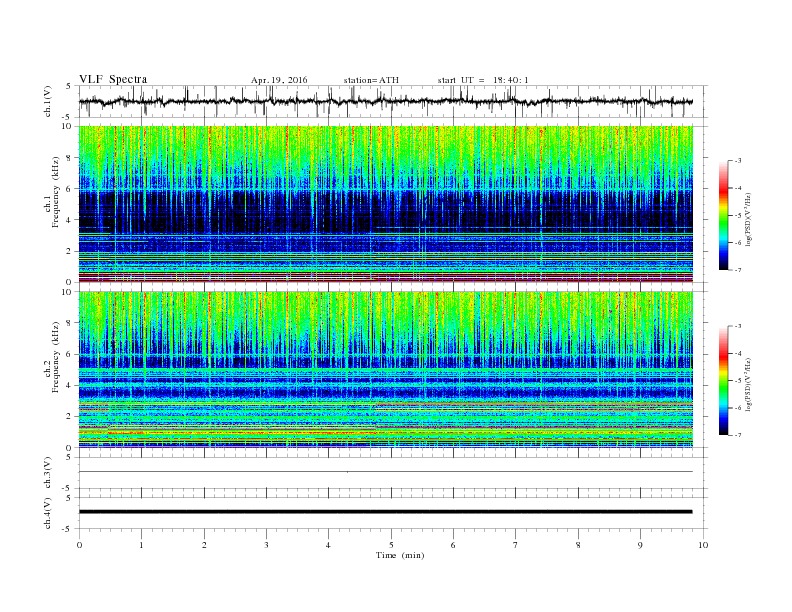
Task: Click the "-7" tick on ch.2 color bar
Action: (737, 435)
